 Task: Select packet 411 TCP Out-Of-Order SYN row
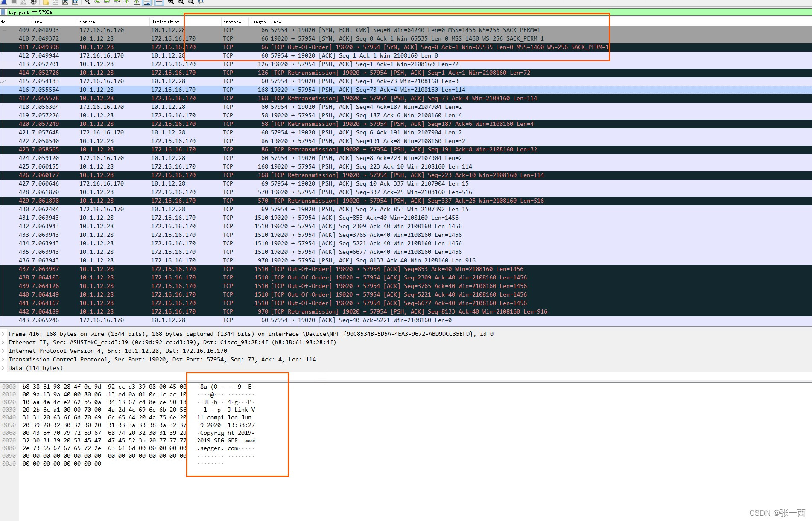pyautogui.click(x=406, y=47)
